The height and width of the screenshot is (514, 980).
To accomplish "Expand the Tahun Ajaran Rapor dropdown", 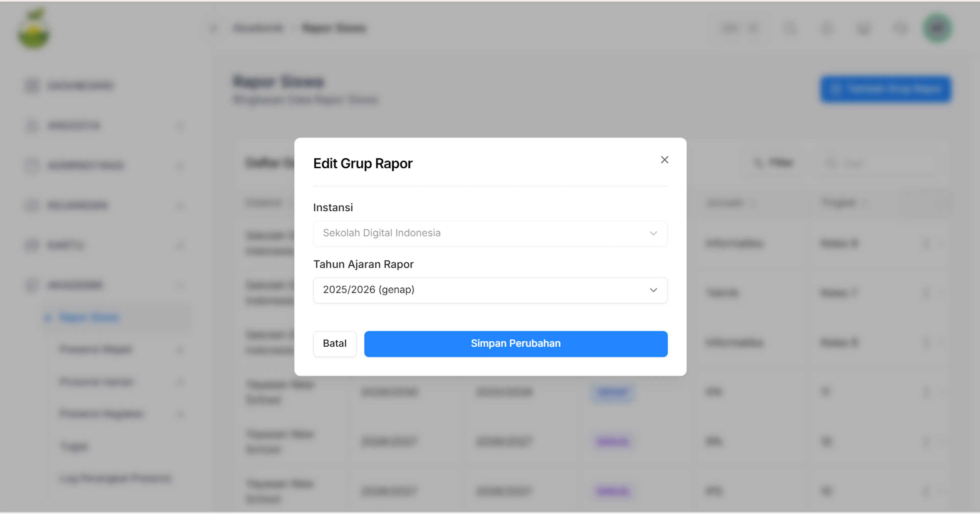I will tap(490, 290).
